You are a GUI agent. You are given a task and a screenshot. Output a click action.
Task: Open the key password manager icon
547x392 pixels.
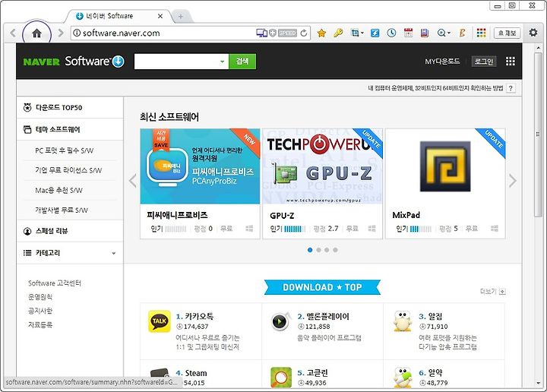click(x=338, y=33)
